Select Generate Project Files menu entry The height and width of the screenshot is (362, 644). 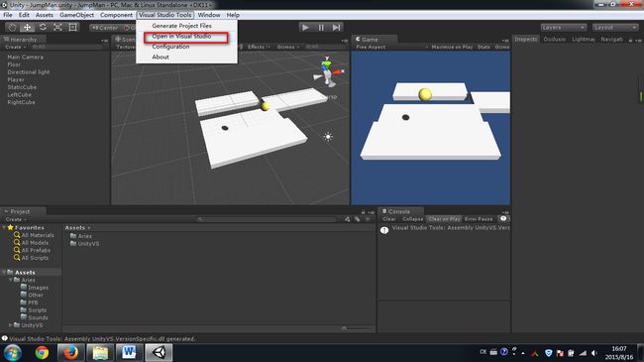pos(182,26)
